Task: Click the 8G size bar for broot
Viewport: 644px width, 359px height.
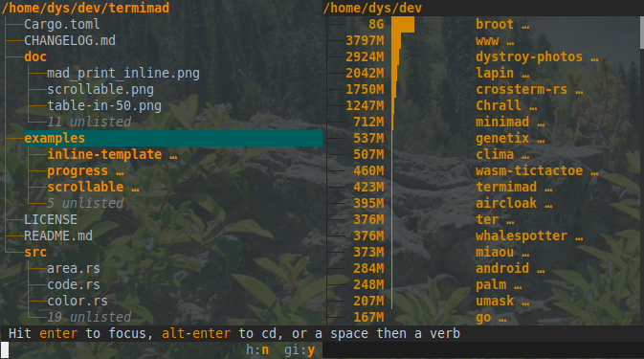Action: pyautogui.click(x=403, y=24)
